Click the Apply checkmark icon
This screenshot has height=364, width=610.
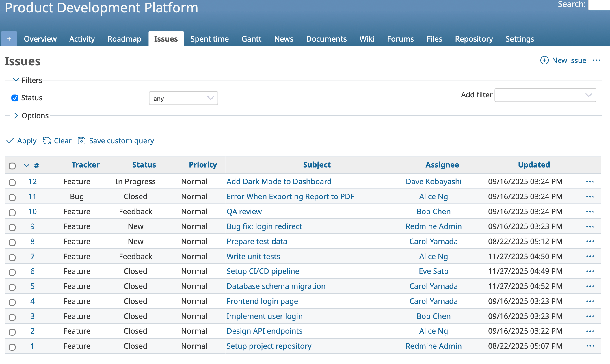point(10,141)
